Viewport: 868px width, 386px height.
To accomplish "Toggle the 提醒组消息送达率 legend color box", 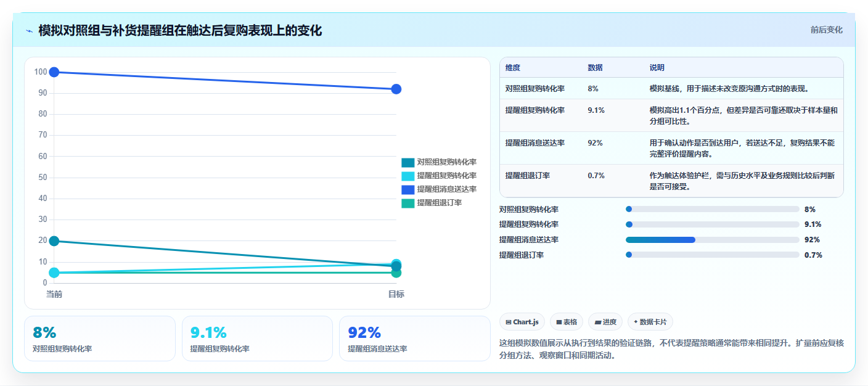I will click(407, 189).
